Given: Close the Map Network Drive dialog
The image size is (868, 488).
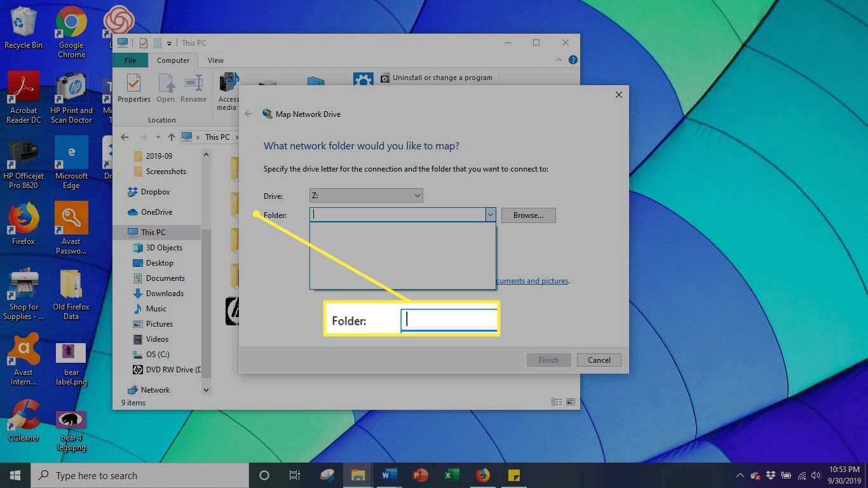Looking at the screenshot, I should 618,95.
